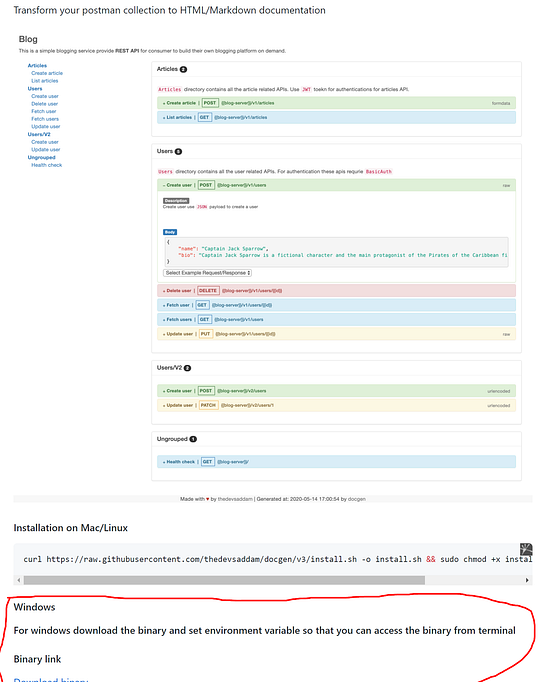Click the PATCH method badge
The height and width of the screenshot is (682, 552).
point(208,405)
